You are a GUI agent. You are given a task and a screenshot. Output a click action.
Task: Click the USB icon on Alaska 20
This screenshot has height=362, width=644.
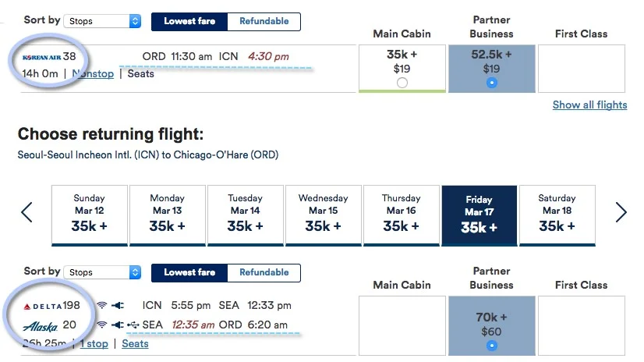[x=133, y=325]
